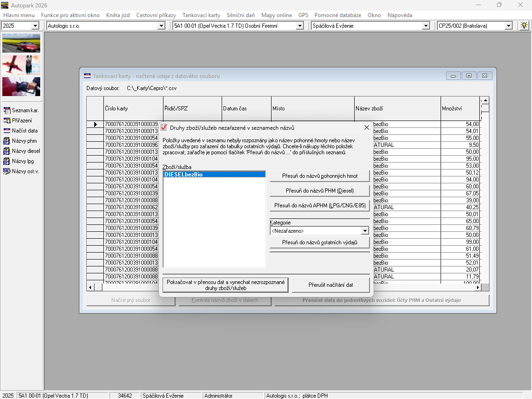Viewport: 532px width, 399px height.
Task: Open Názvy diesel sidebar item
Action: 21,151
